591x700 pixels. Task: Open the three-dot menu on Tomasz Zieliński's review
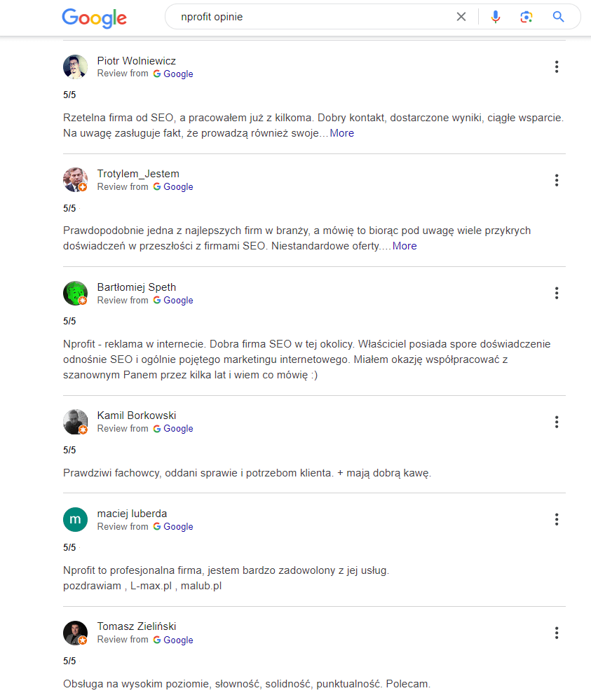pyautogui.click(x=556, y=633)
